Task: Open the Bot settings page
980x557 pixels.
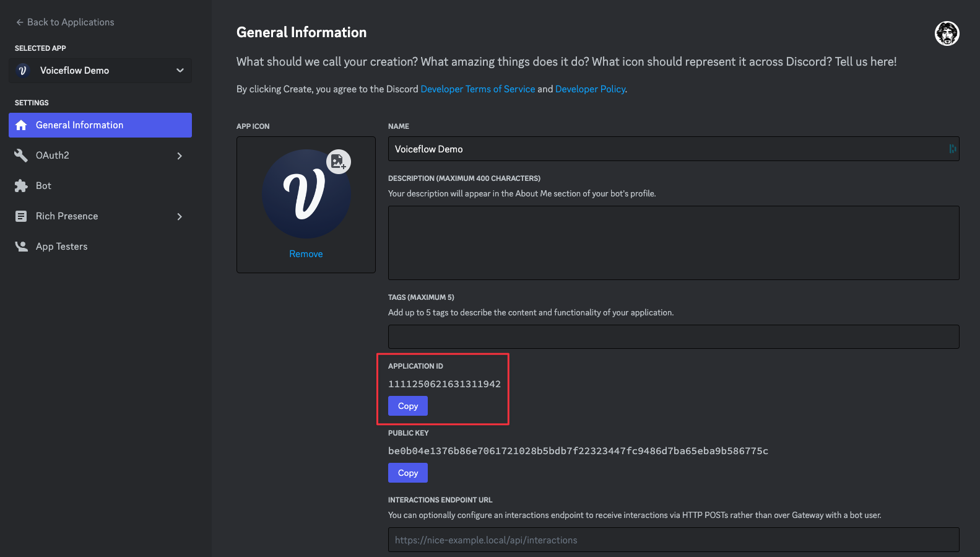Action: tap(100, 186)
